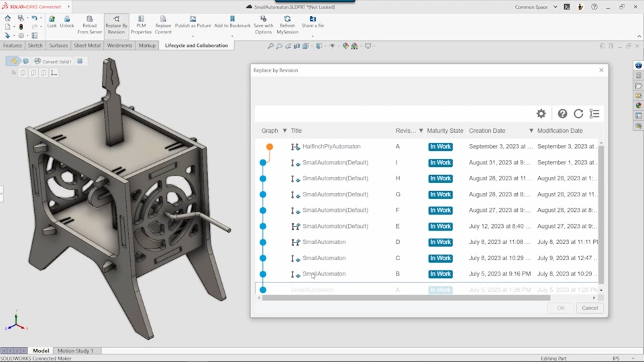
Task: Click Add to Bookmark icon
Action: coord(232,19)
